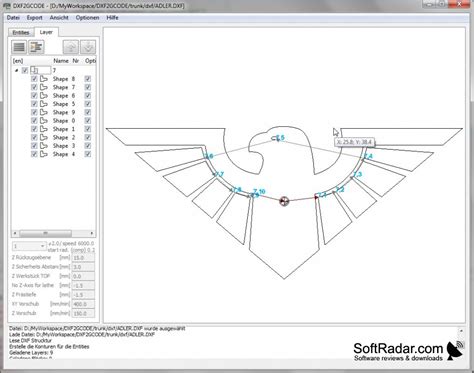This screenshot has height=373, width=474.
Task: Toggle the optimize checkbox for Shape 9
Action: point(88,112)
